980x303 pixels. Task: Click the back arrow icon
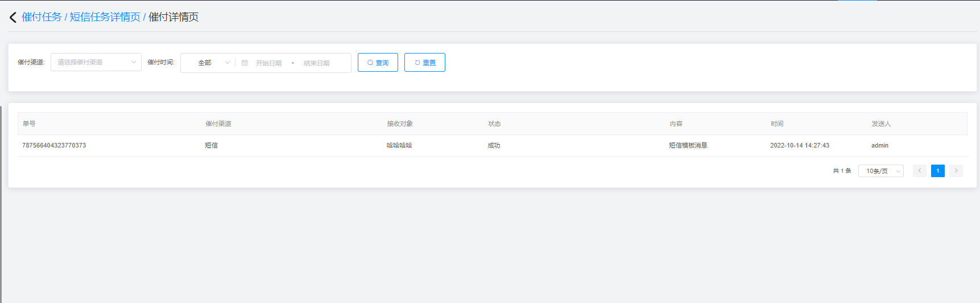click(x=13, y=18)
